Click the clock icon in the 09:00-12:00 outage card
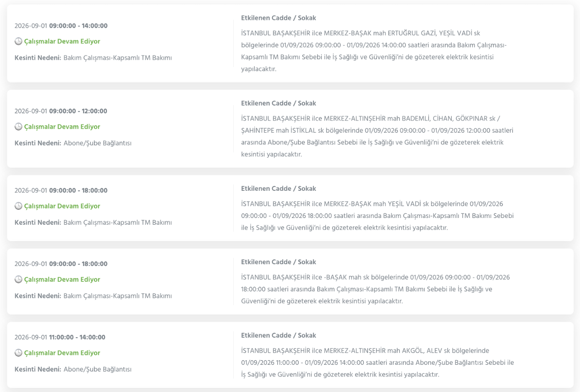Screen dimensions: 580x392 tap(18, 127)
